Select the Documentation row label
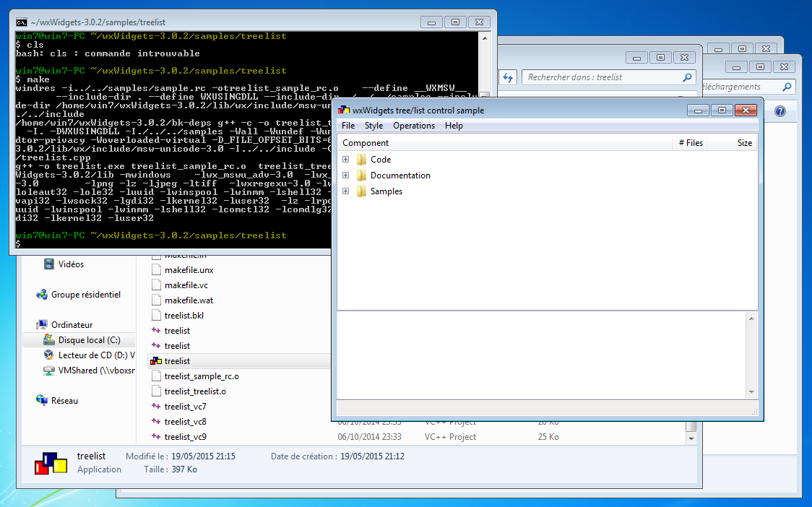 [400, 175]
